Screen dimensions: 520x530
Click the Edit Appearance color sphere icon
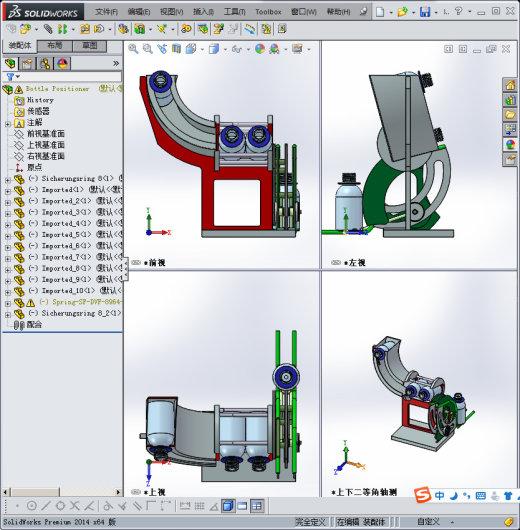point(260,49)
